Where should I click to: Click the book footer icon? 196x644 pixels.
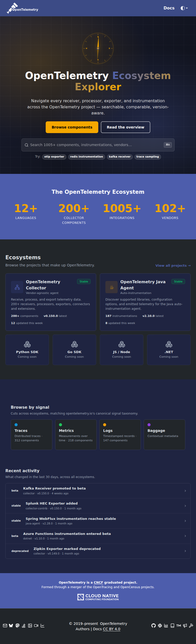pyautogui.click(x=172, y=625)
